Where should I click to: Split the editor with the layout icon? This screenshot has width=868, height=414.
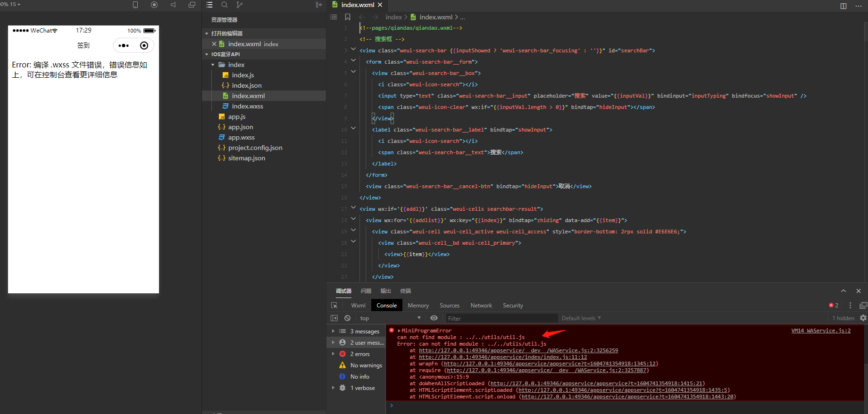click(x=843, y=6)
